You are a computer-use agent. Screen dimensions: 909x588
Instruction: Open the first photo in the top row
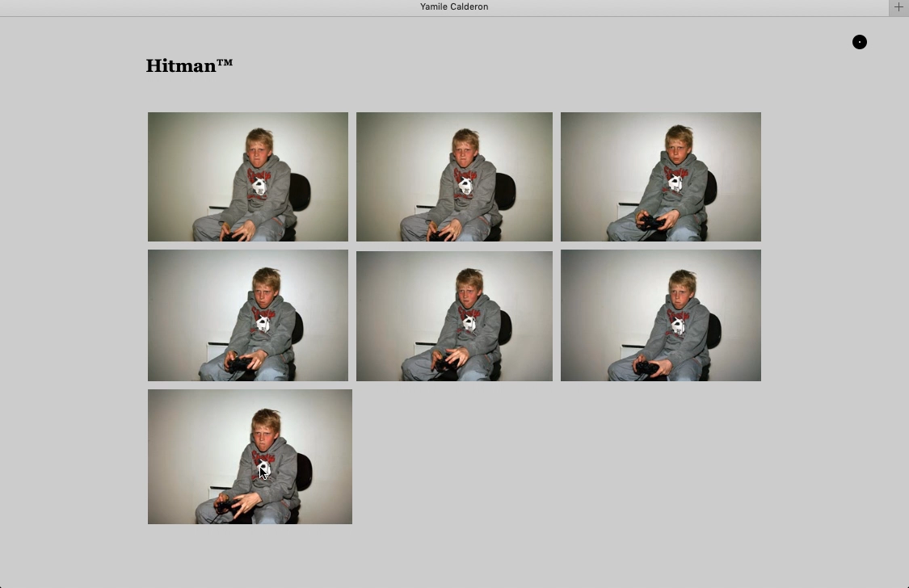tap(248, 177)
